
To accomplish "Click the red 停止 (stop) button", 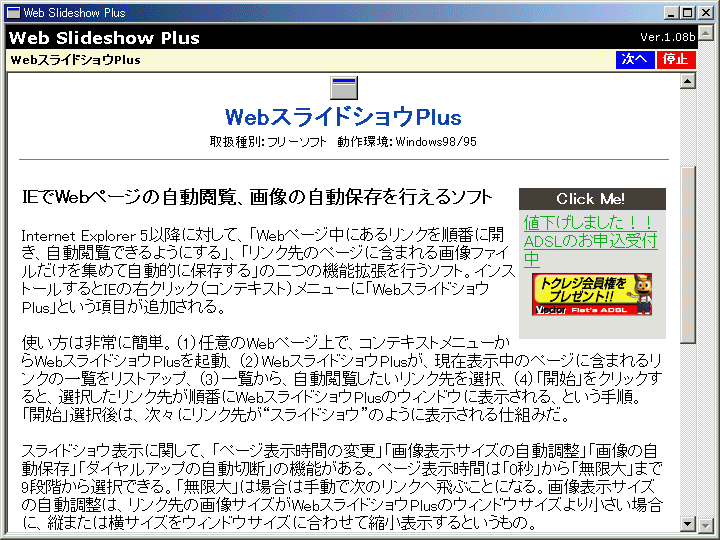I will [676, 60].
